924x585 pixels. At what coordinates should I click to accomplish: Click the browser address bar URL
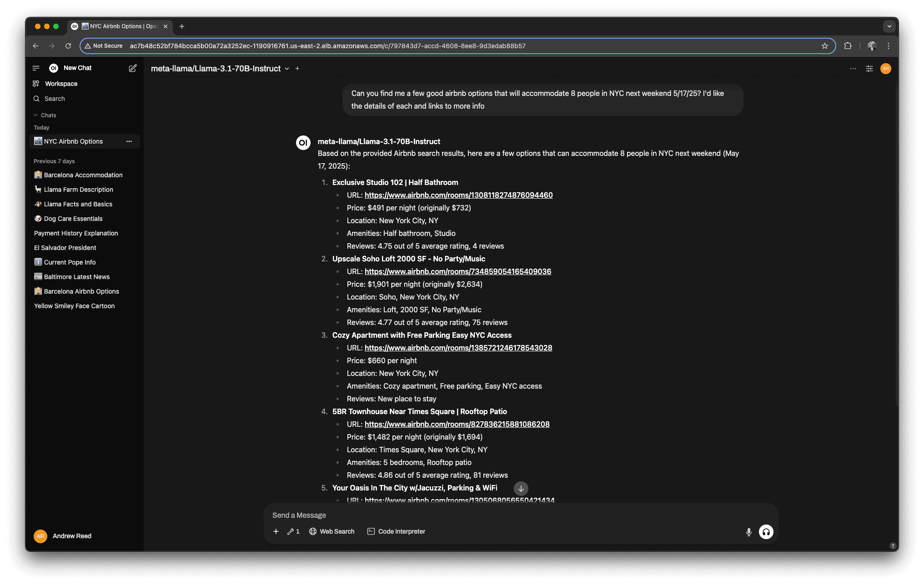tap(328, 46)
